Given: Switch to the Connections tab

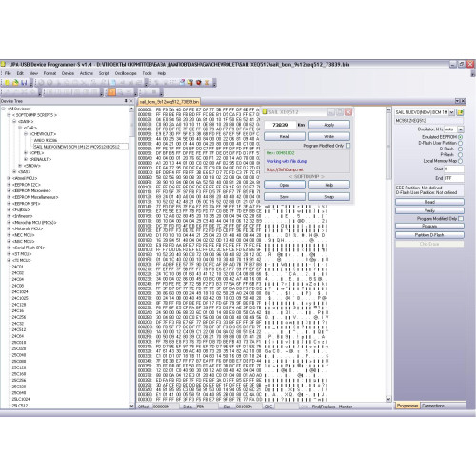Looking at the screenshot, I should [433, 406].
